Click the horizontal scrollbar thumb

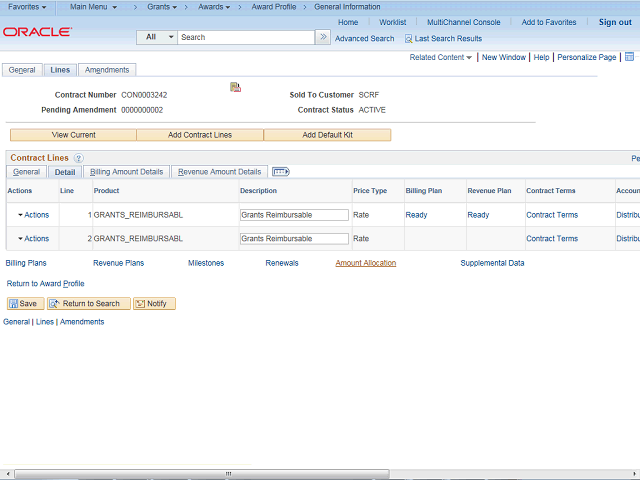pyautogui.click(x=202, y=473)
